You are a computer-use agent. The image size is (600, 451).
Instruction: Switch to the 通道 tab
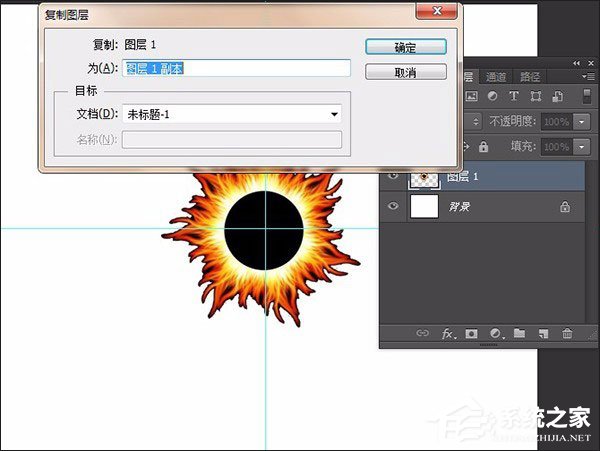click(x=497, y=77)
